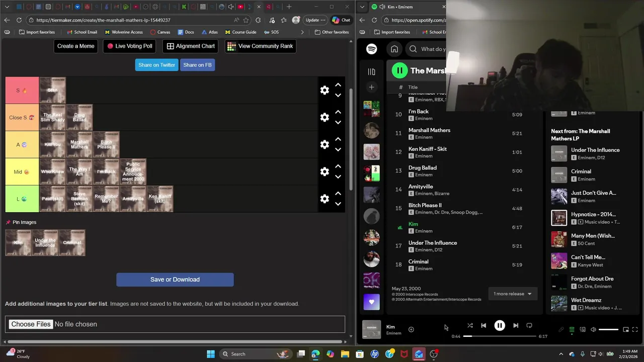Expand more favorites bar chevron
The width and height of the screenshot is (644, 362).
point(302,32)
